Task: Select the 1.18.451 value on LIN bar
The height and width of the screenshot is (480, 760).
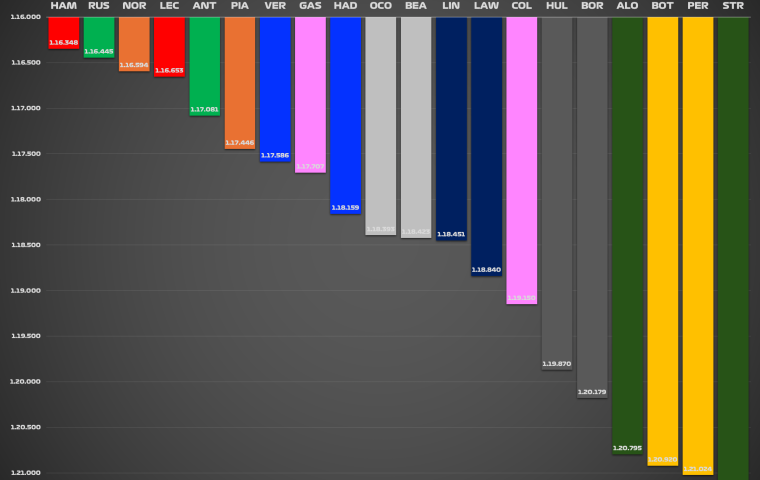Action: click(451, 234)
